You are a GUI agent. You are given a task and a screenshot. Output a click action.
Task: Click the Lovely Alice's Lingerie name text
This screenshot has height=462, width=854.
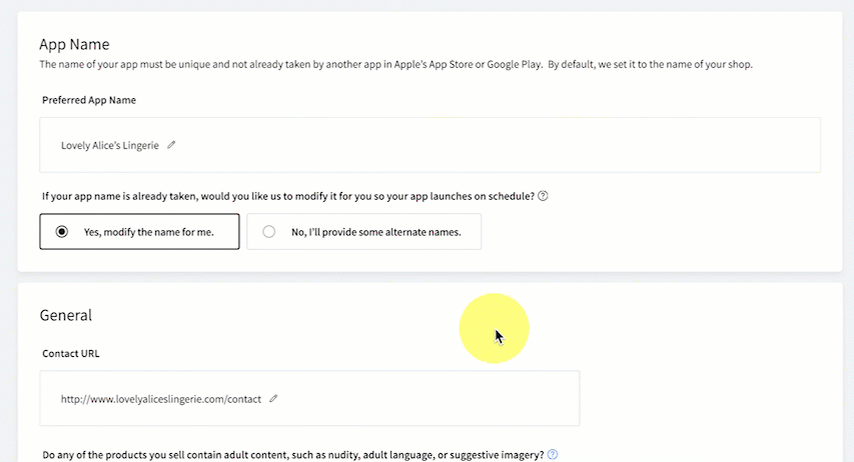point(110,145)
